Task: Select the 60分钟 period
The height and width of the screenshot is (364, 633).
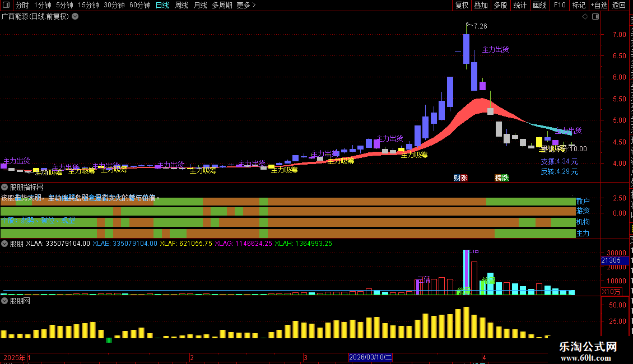Action: [x=140, y=5]
